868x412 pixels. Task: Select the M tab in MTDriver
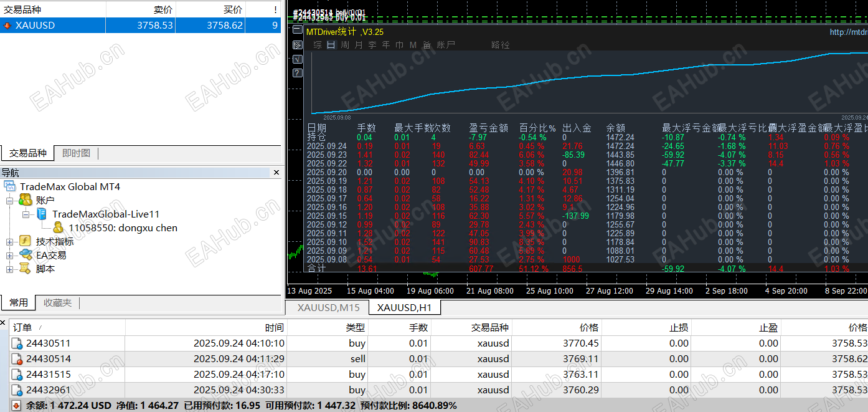tap(413, 45)
